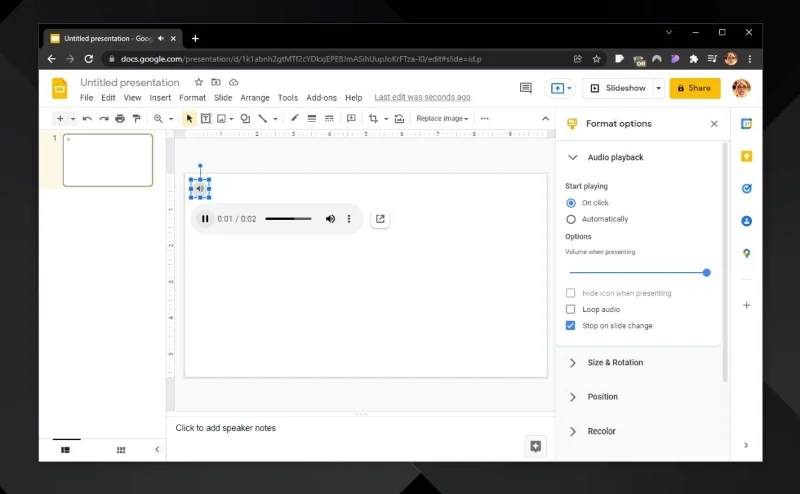Select the slide 1 thumbnail

click(108, 160)
